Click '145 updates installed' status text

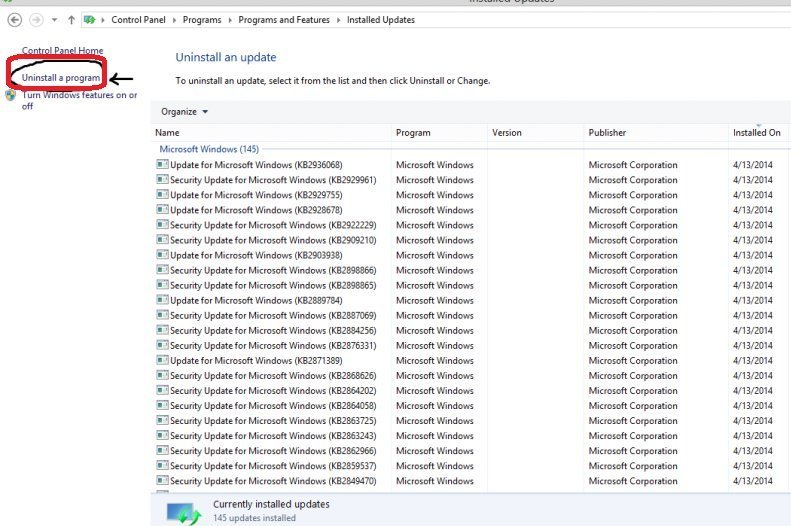pyautogui.click(x=254, y=518)
